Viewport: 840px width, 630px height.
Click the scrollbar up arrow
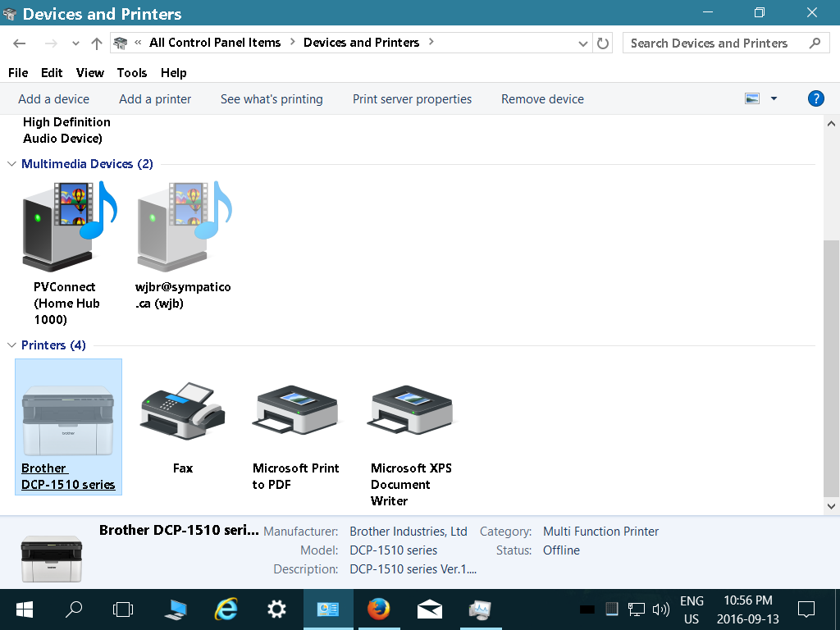[x=832, y=124]
